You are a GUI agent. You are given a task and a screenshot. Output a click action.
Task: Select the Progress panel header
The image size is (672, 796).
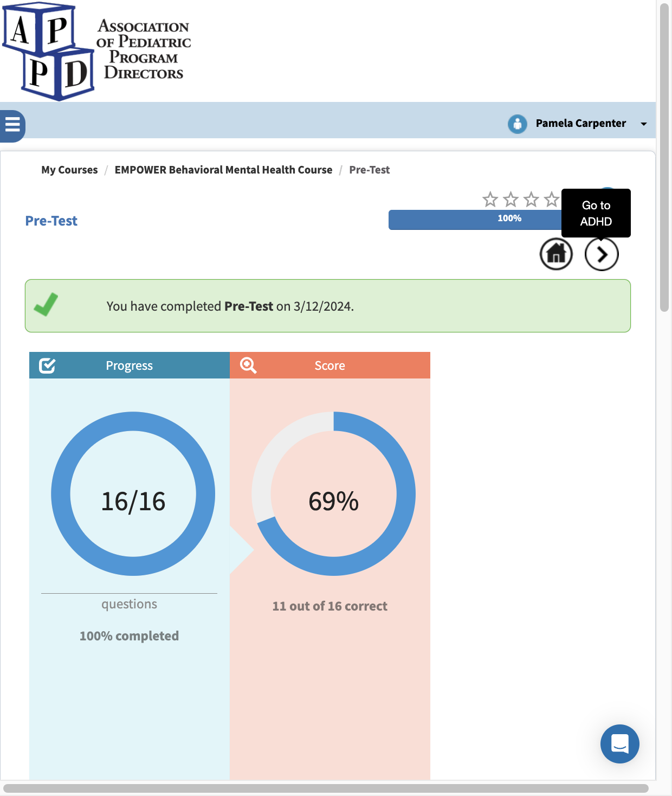pos(130,365)
